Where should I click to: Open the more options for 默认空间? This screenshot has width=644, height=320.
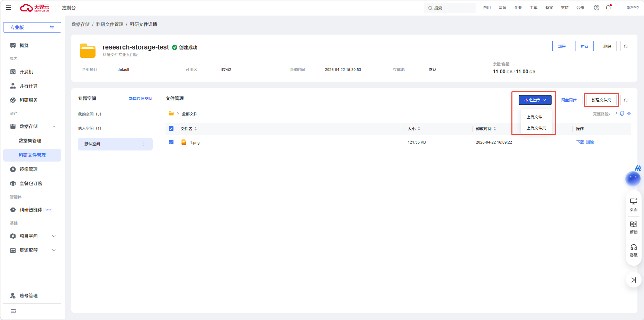point(143,144)
